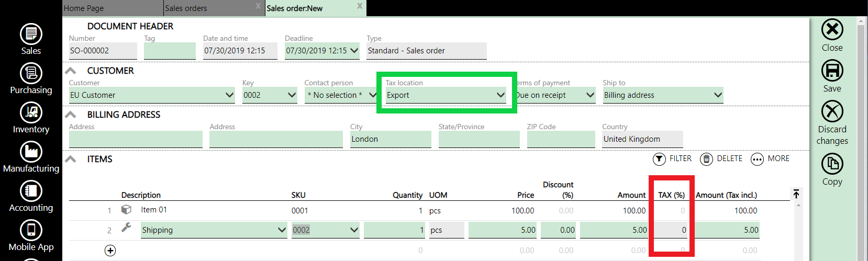The width and height of the screenshot is (868, 261).
Task: Expand the Customer dropdown
Action: click(229, 95)
